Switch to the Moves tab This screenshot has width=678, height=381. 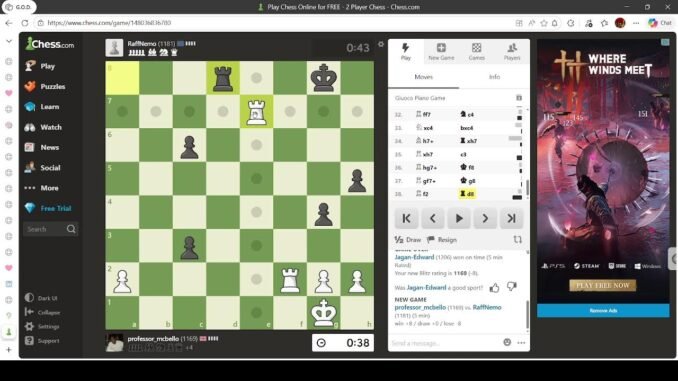click(423, 77)
